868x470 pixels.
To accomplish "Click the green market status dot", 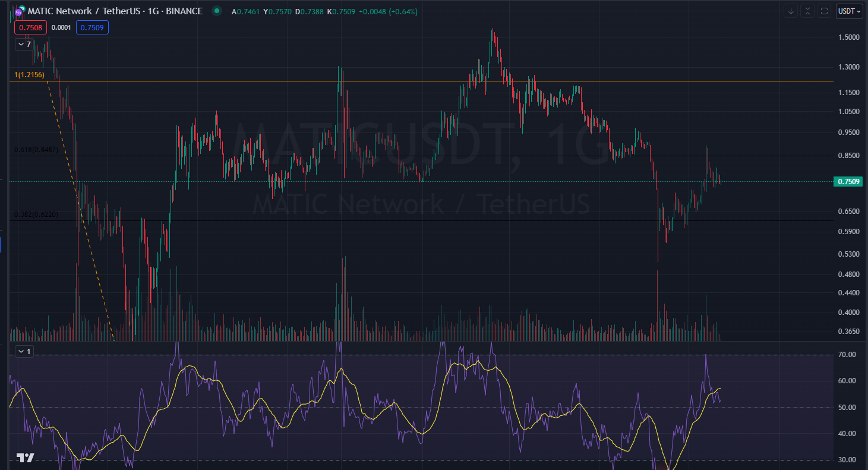I will 217,11.
